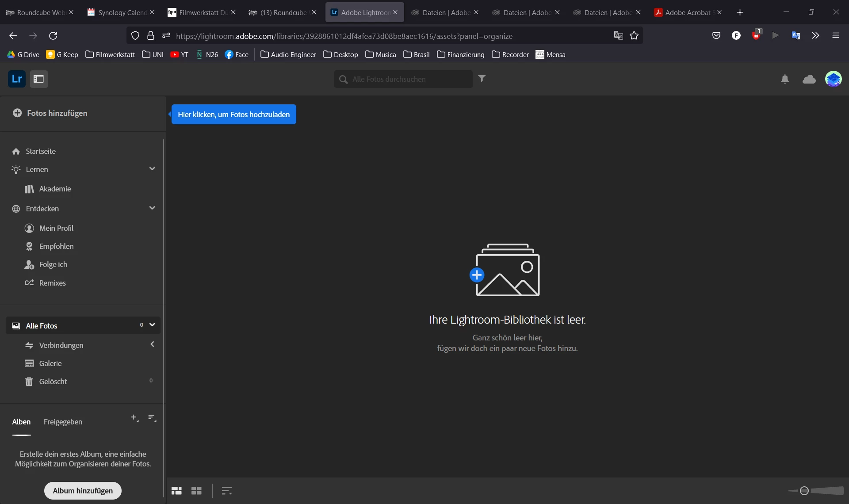
Task: Open the notifications bell
Action: point(785,79)
